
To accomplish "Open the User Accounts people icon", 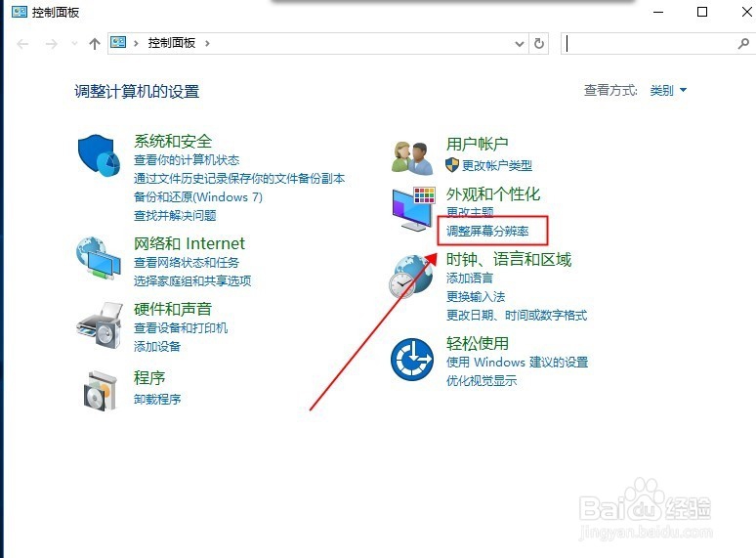I will point(412,157).
